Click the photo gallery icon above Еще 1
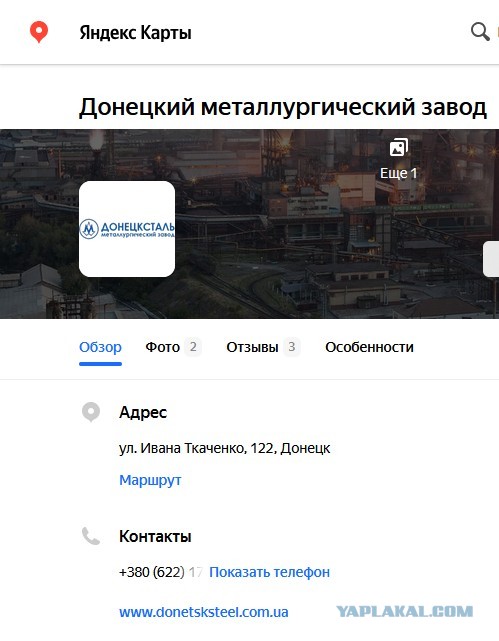Viewport: 499px width, 641px height. coord(398,148)
